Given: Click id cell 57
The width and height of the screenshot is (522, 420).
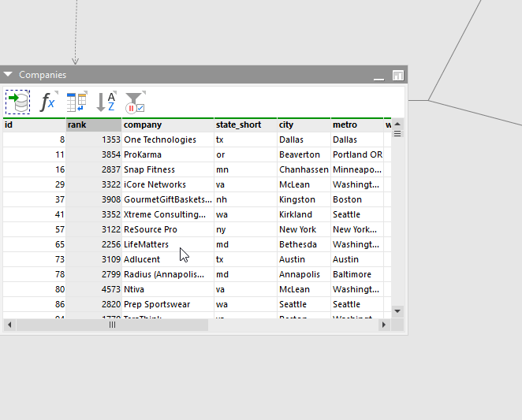Looking at the screenshot, I should click(x=34, y=229).
